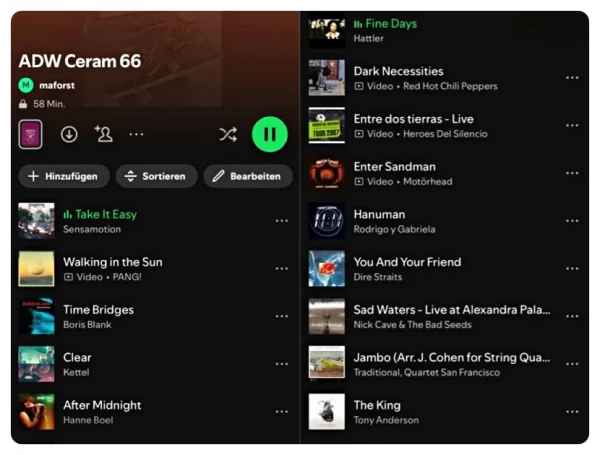Click the purple playlist cover preview icon

pos(31,134)
